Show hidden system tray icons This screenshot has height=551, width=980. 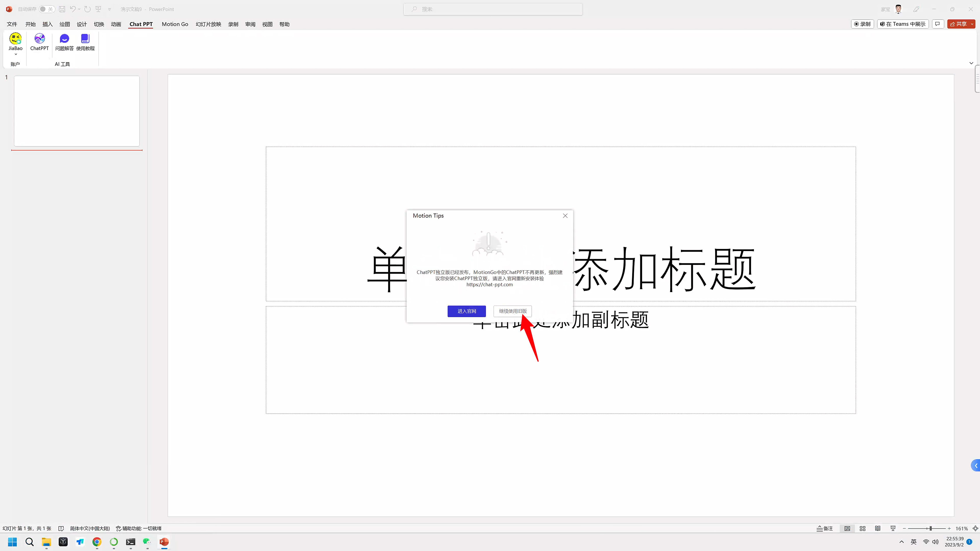pyautogui.click(x=902, y=542)
